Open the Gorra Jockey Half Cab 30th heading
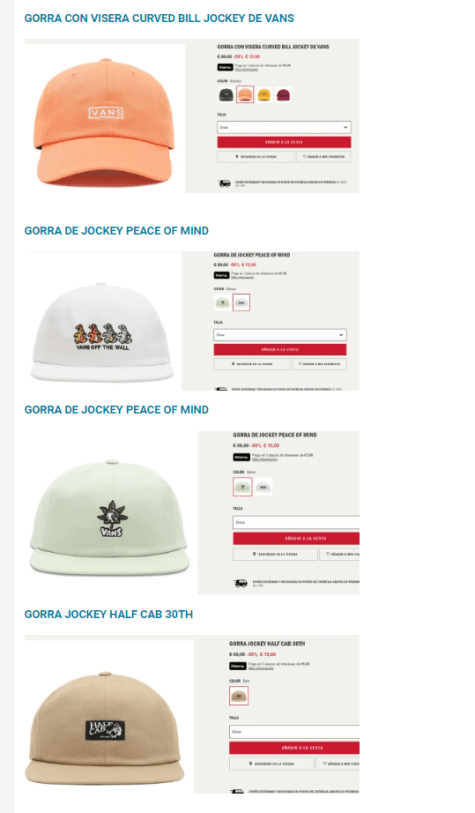Screen dimensions: 475x813 108,614
